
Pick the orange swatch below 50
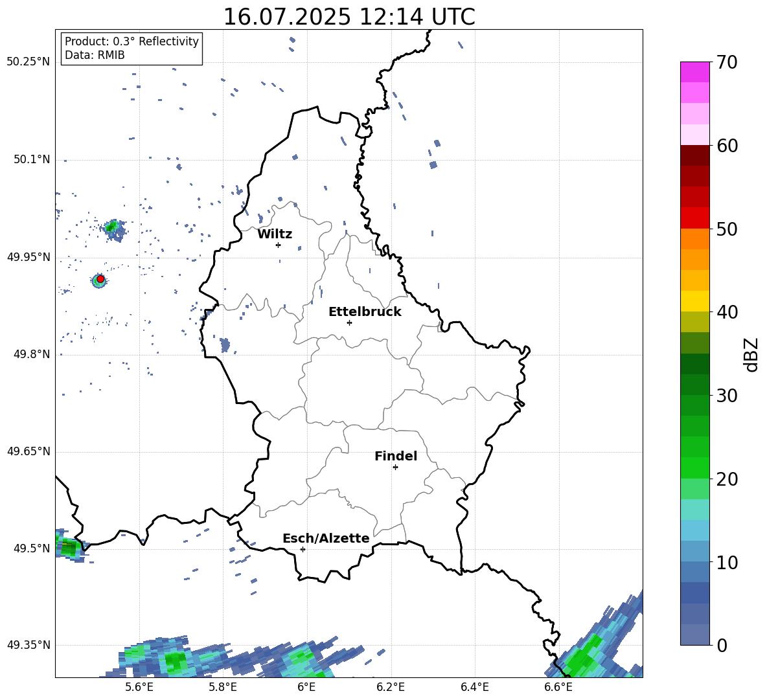coord(694,239)
